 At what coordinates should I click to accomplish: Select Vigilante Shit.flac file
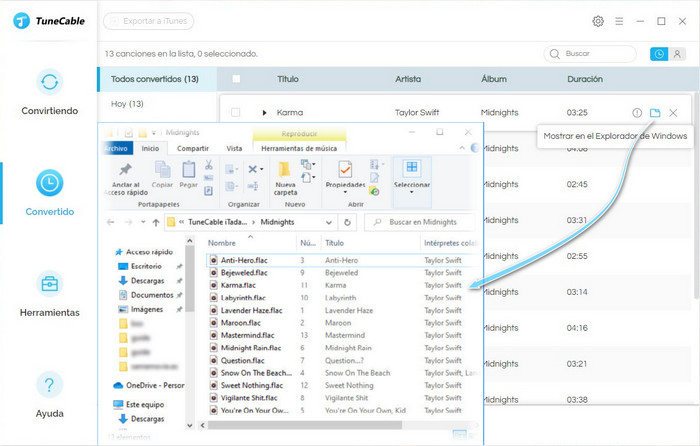pyautogui.click(x=249, y=398)
